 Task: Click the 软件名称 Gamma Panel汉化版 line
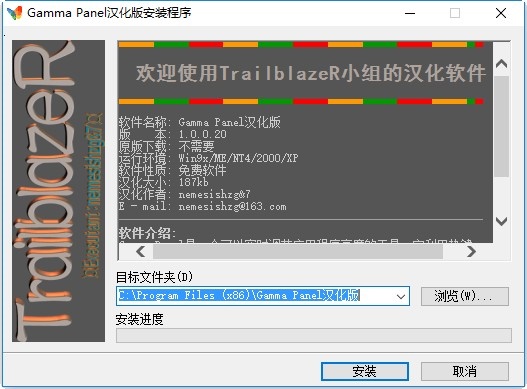[x=199, y=122]
